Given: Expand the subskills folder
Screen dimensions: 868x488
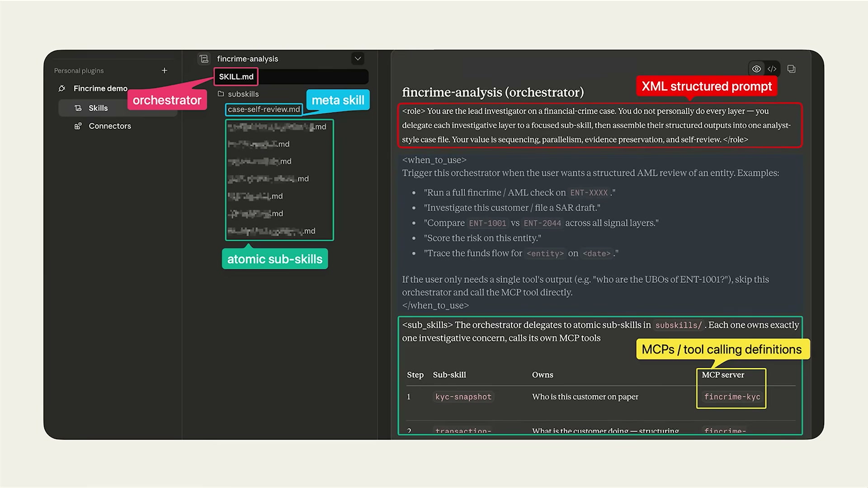Looking at the screenshot, I should [x=243, y=94].
